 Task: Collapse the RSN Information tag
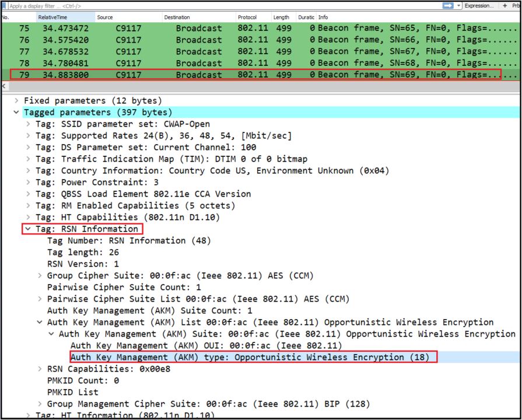tap(29, 229)
